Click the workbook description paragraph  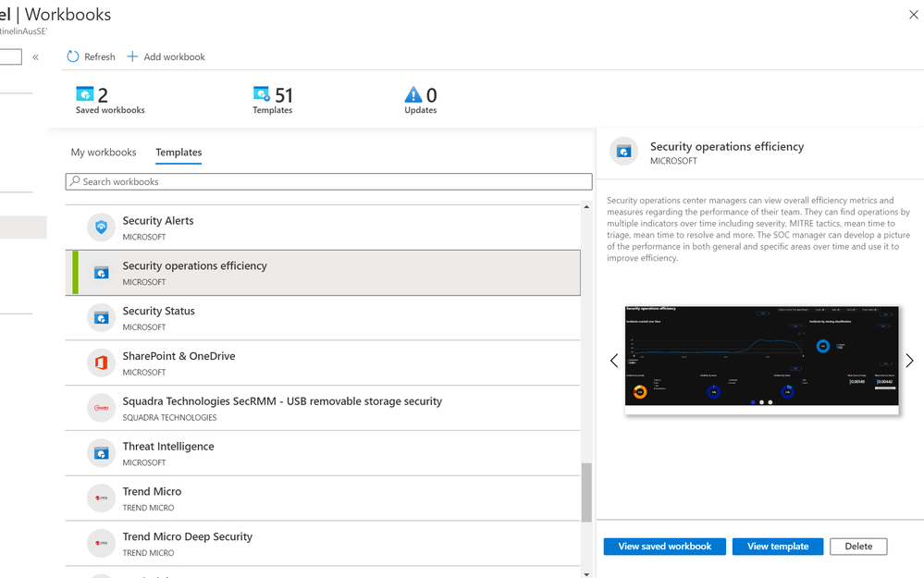[x=758, y=228]
